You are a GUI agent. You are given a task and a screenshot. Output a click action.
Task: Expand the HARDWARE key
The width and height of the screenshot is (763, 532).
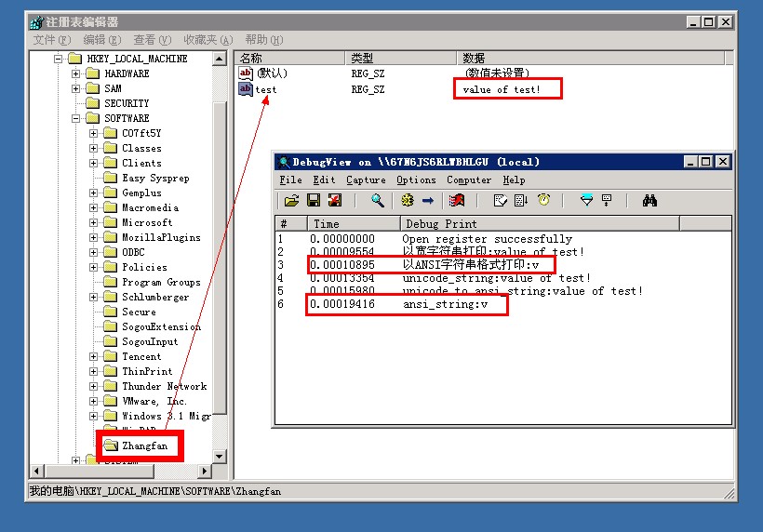click(75, 73)
